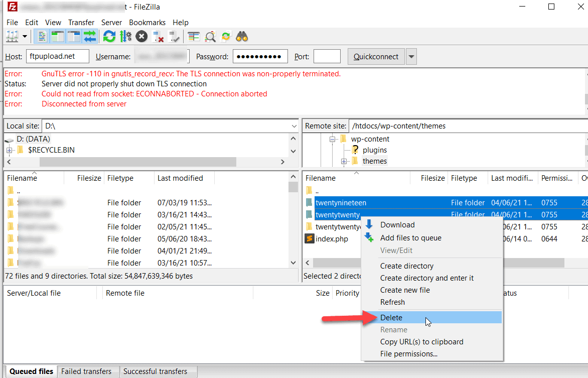The image size is (588, 378).
Task: Click the local file list scroll-down arrow
Action: tap(293, 263)
